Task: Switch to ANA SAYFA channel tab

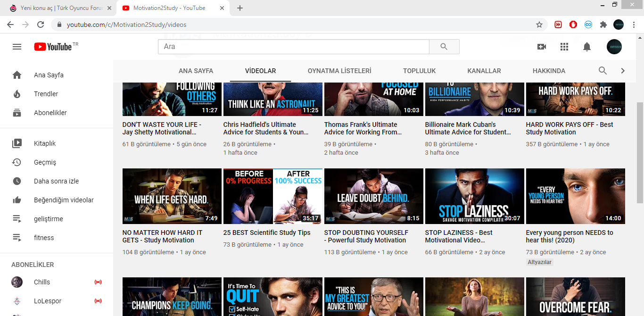Action: (196, 71)
